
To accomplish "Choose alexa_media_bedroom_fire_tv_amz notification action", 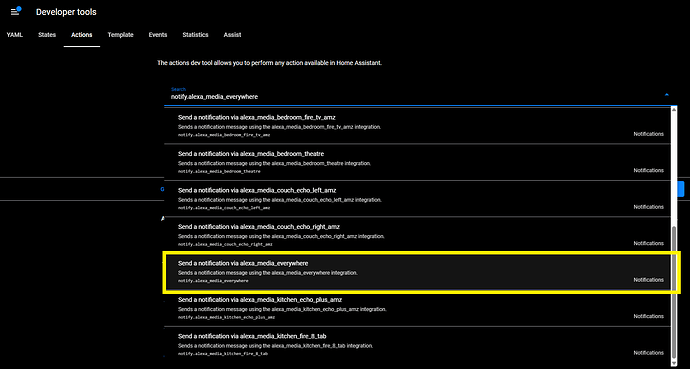I will click(417, 125).
